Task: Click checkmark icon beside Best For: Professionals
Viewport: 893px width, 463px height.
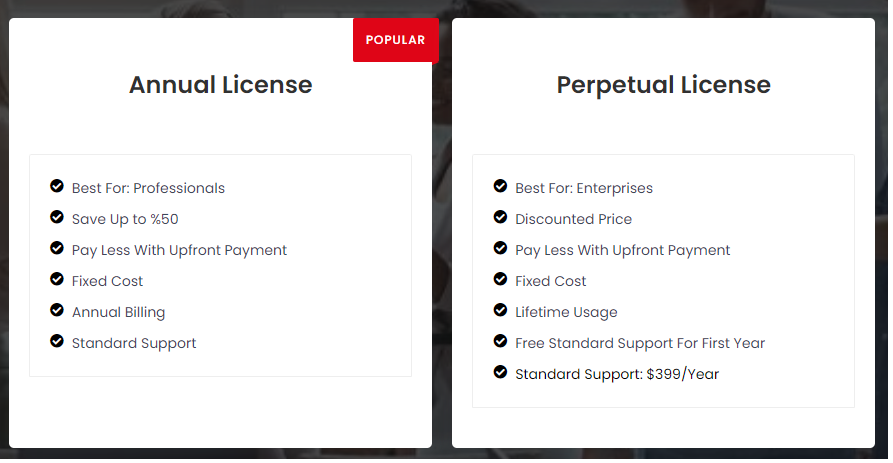Action: (57, 186)
